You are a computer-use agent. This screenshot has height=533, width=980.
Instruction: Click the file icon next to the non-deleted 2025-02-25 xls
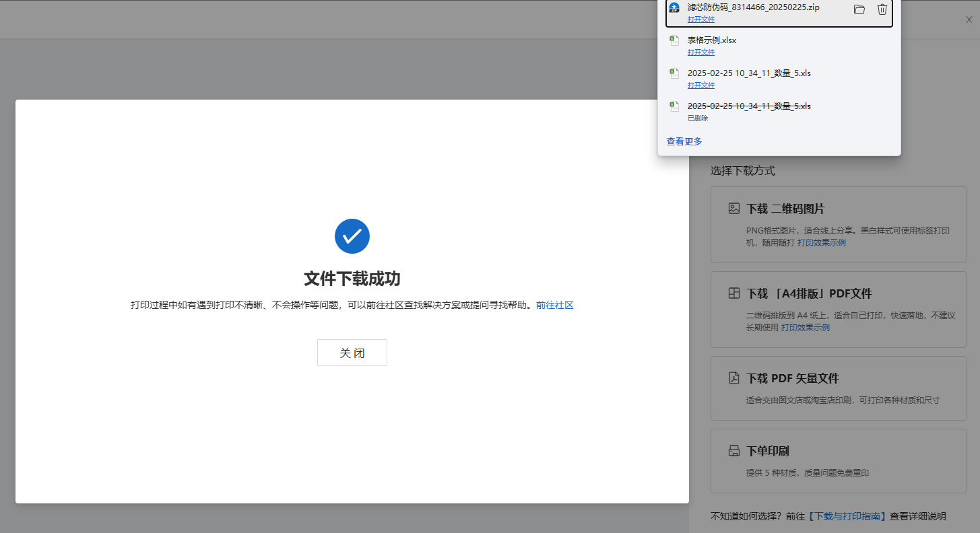[x=674, y=73]
